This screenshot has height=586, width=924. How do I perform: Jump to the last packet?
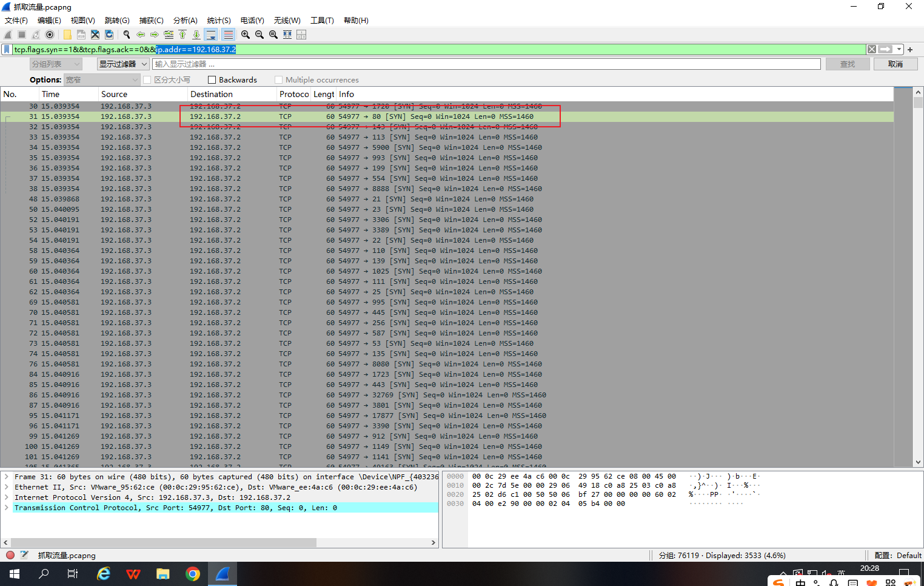click(x=196, y=35)
